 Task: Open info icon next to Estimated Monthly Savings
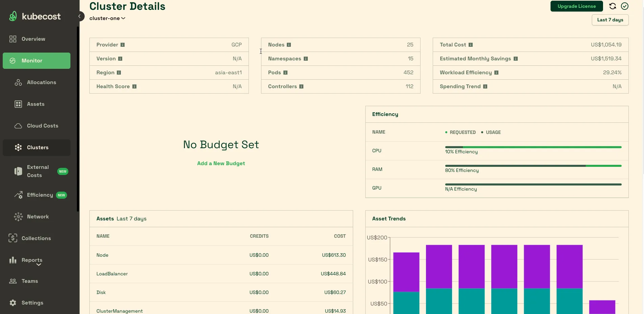(x=516, y=59)
